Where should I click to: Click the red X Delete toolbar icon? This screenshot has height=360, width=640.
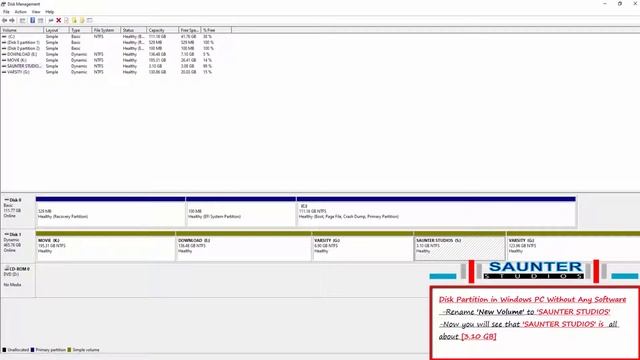click(x=58, y=20)
